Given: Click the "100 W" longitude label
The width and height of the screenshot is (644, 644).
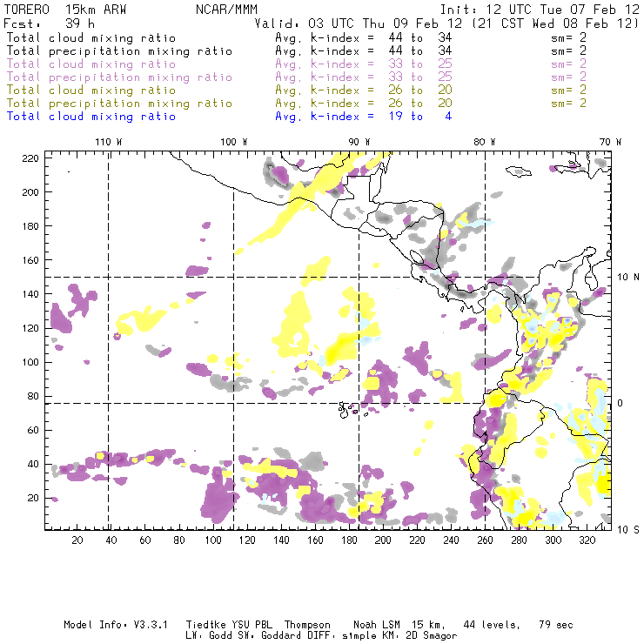Looking at the screenshot, I should point(234,142).
